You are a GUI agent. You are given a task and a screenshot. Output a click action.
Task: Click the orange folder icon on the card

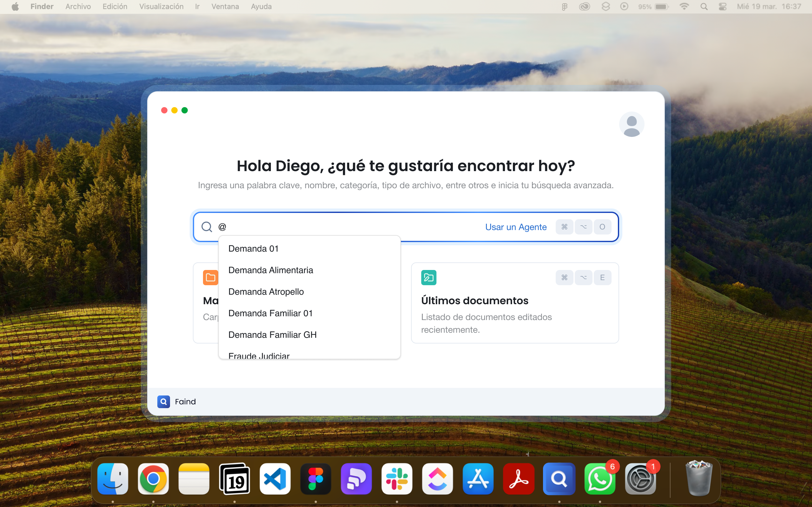click(210, 277)
